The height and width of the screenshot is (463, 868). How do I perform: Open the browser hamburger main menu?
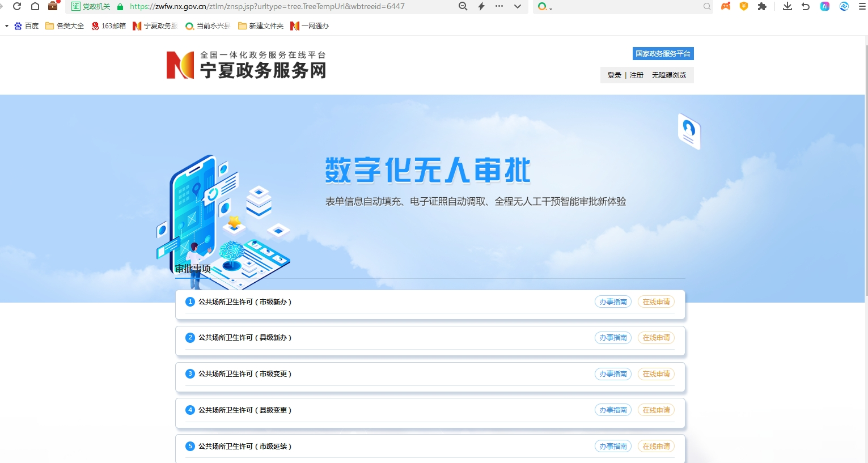click(x=862, y=6)
